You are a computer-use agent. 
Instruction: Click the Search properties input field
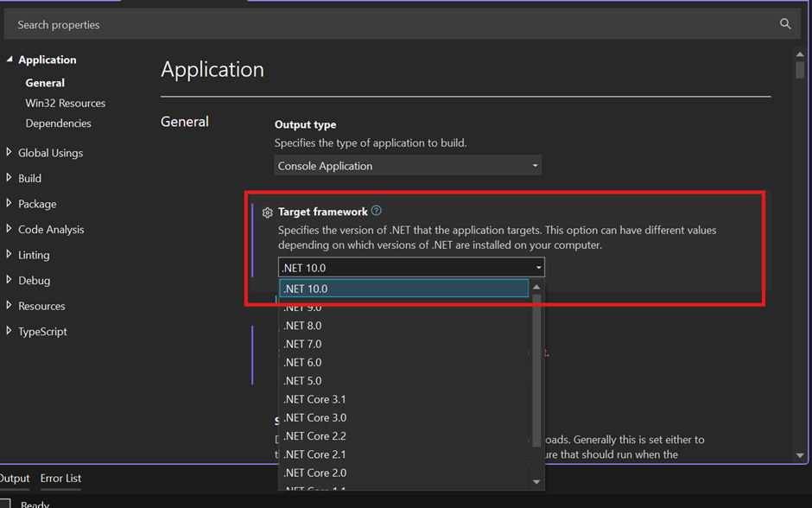coord(389,24)
